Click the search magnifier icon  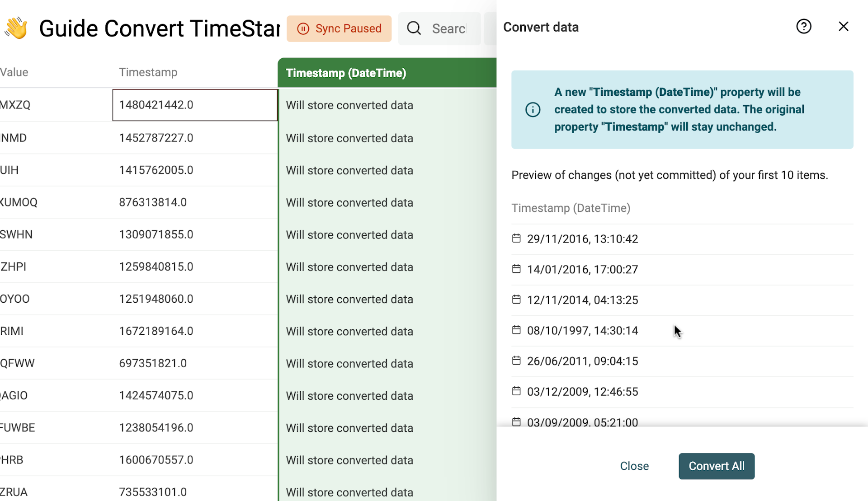pyautogui.click(x=414, y=28)
